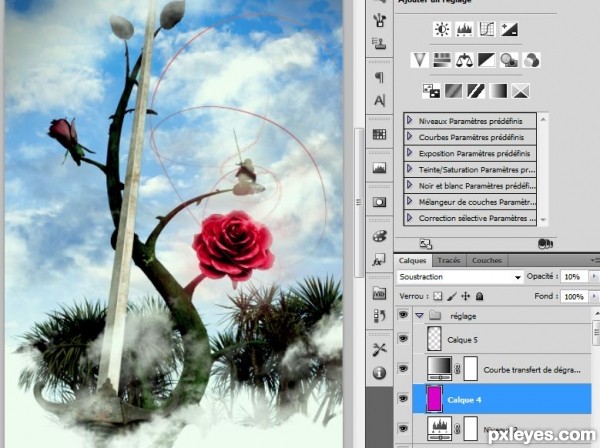This screenshot has height=448, width=600.
Task: Expand Exposition Paramètres prédéfinis
Action: [409, 152]
